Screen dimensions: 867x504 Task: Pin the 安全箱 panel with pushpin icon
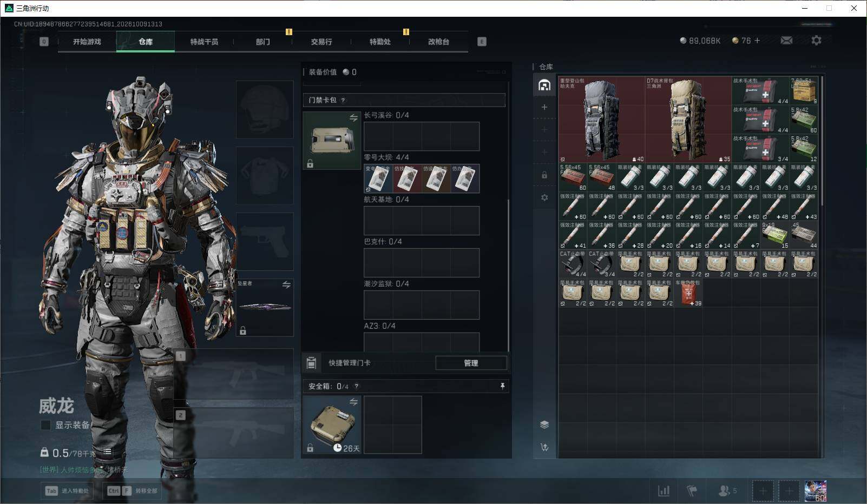pyautogui.click(x=502, y=386)
